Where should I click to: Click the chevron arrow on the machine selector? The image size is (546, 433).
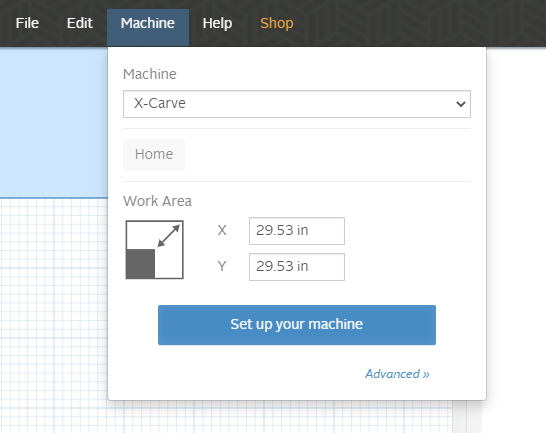click(461, 104)
